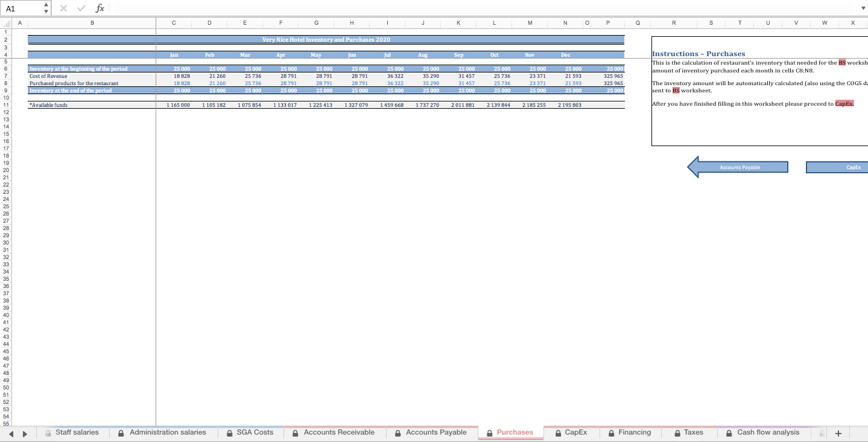Click the lock icon on the Taxes tab
Viewport: 868px width, 442px height.
(x=676, y=432)
